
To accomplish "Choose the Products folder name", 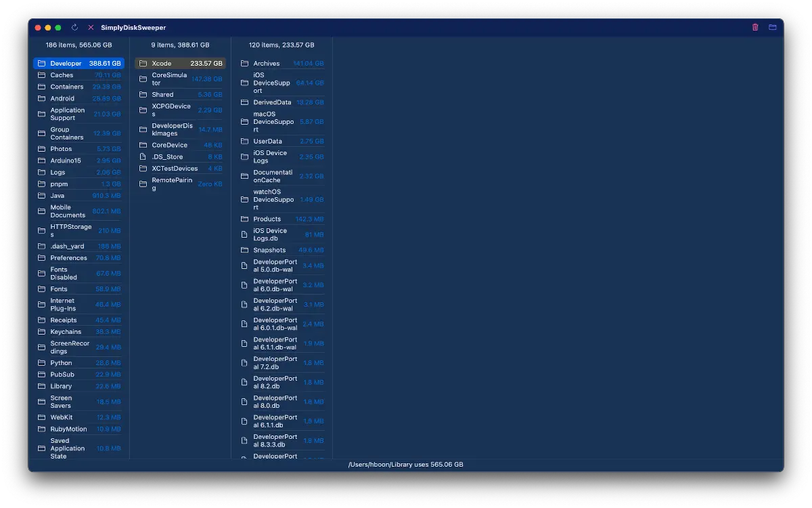I will coord(267,219).
